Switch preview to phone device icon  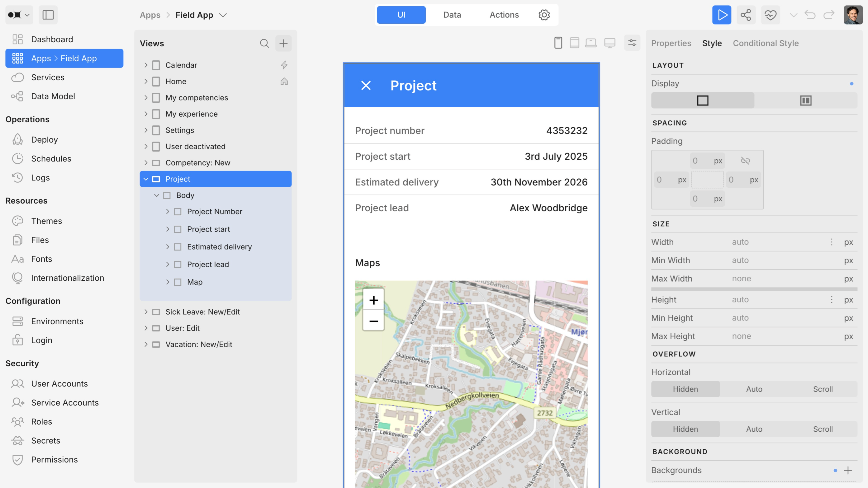click(x=558, y=43)
